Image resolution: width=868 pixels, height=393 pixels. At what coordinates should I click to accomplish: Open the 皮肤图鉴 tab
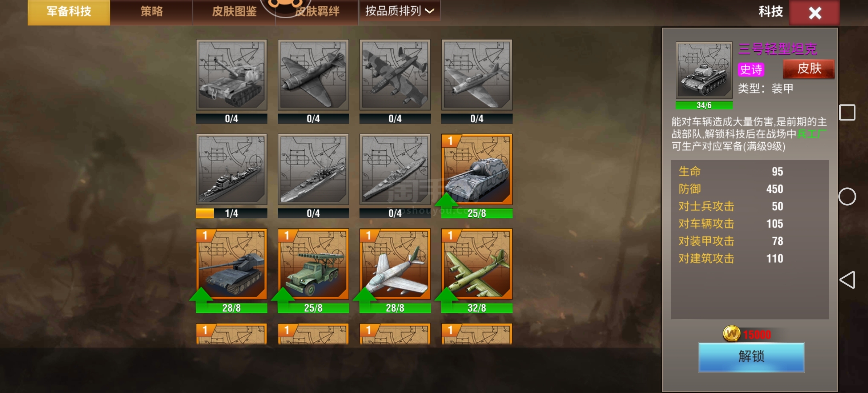[x=234, y=12]
